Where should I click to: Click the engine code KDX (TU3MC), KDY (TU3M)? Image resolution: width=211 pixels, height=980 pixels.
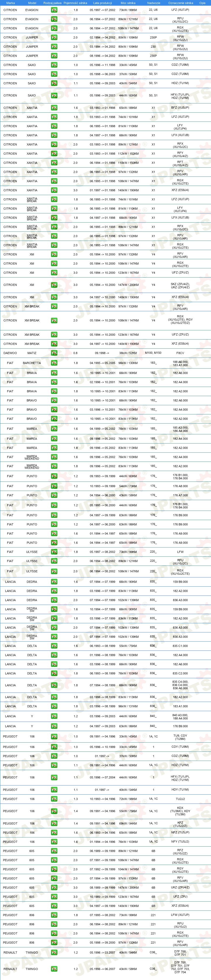click(x=180, y=811)
